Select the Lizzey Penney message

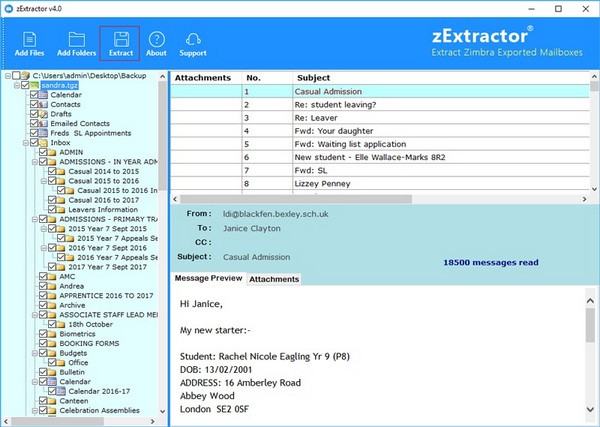click(x=380, y=184)
